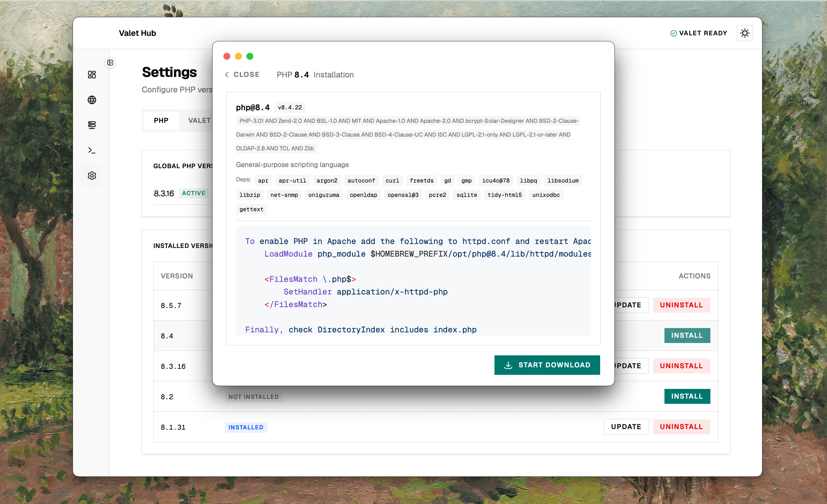Click the green zoom window dot
This screenshot has height=504, width=827.
coord(249,56)
